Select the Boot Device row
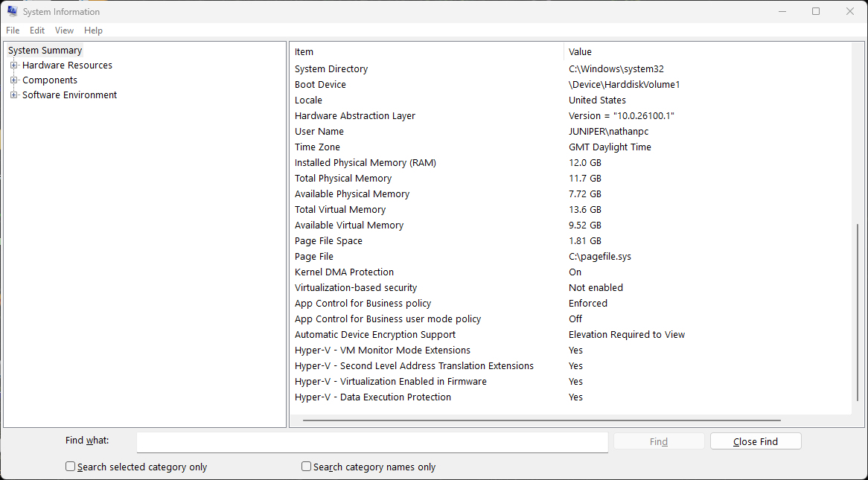868x480 pixels. point(570,85)
